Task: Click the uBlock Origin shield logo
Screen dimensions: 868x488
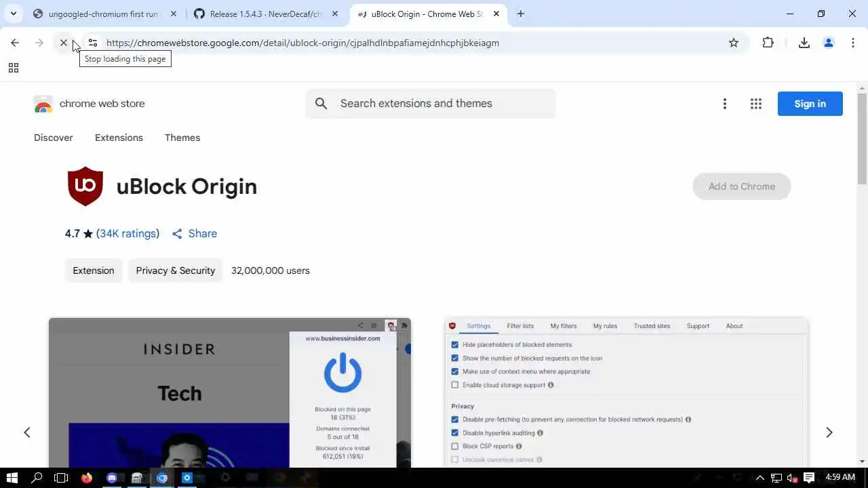Action: point(85,186)
